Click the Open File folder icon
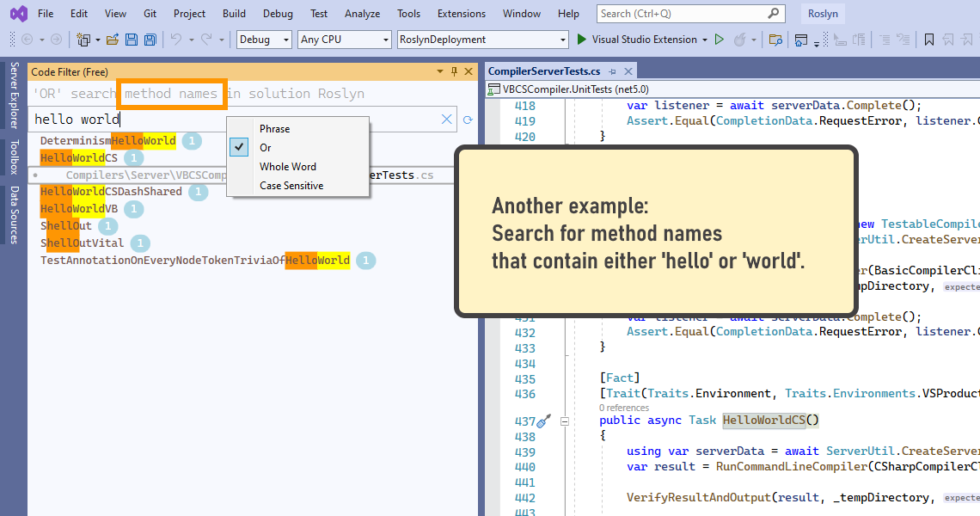 pos(113,40)
